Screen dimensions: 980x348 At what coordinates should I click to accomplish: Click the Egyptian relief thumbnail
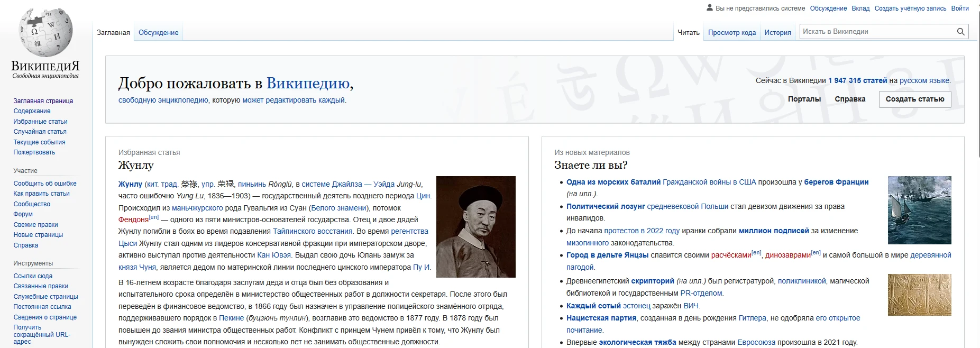click(x=919, y=295)
